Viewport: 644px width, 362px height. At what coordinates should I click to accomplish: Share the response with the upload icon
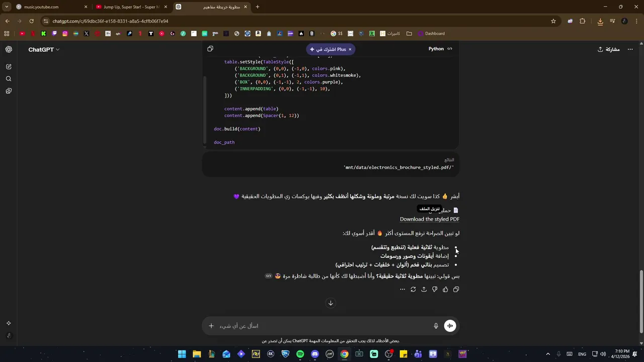coord(424,290)
